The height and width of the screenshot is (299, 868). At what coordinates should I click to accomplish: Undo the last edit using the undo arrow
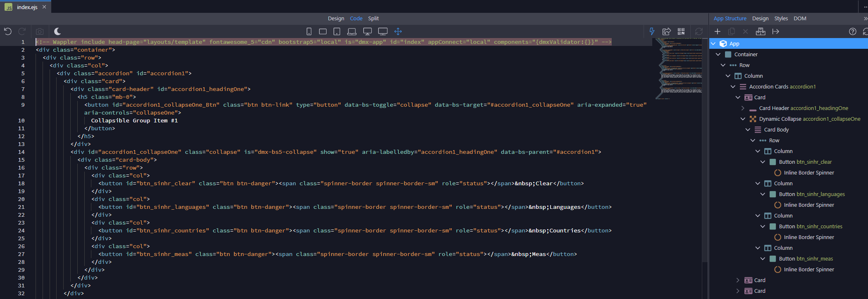(8, 31)
